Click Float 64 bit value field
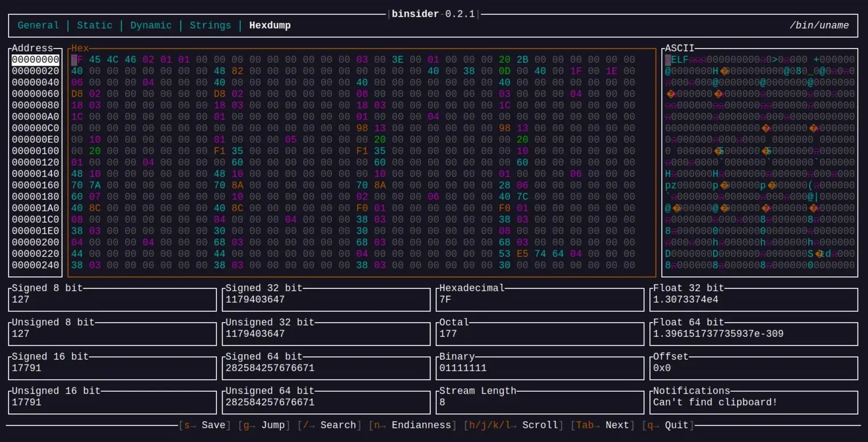 (x=754, y=333)
